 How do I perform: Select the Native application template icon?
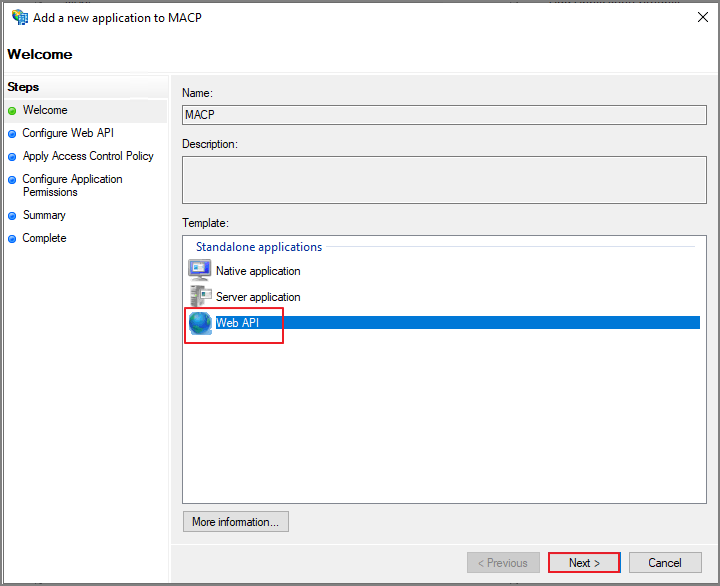coord(200,270)
